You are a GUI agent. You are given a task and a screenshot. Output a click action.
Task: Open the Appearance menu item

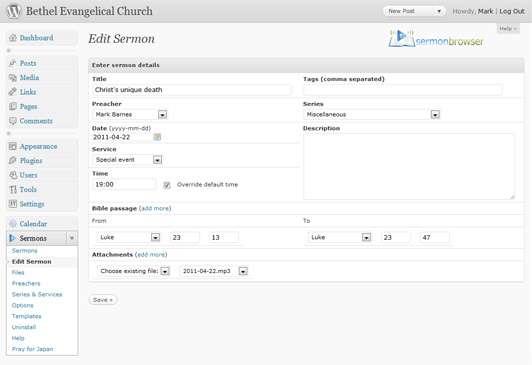point(38,146)
